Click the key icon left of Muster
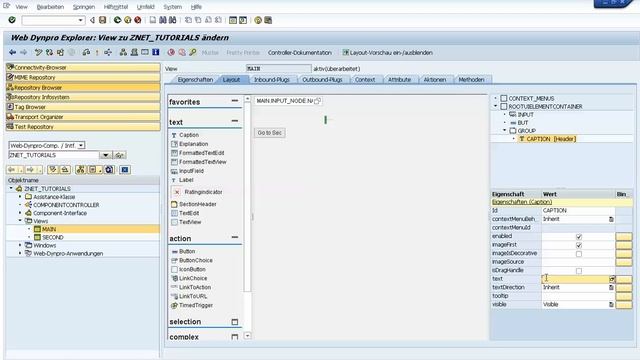 tap(193, 52)
